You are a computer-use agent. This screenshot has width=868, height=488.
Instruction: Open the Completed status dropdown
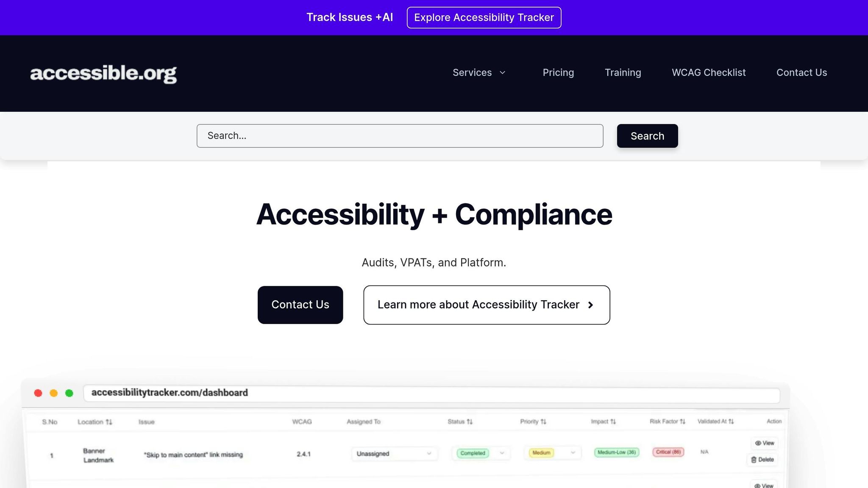click(x=480, y=453)
